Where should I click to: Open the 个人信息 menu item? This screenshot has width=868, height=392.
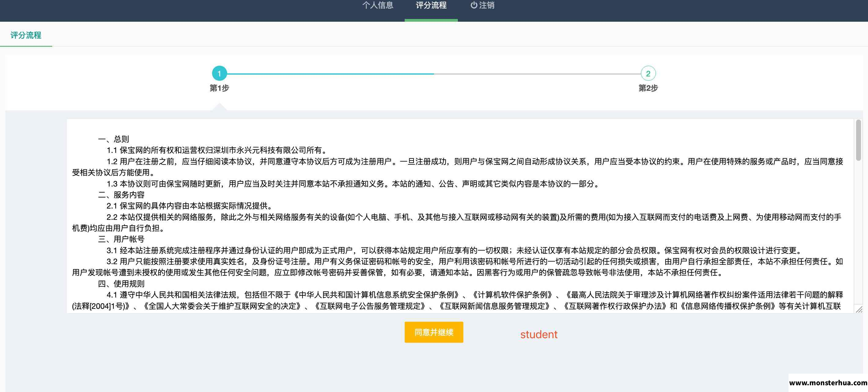pos(378,6)
